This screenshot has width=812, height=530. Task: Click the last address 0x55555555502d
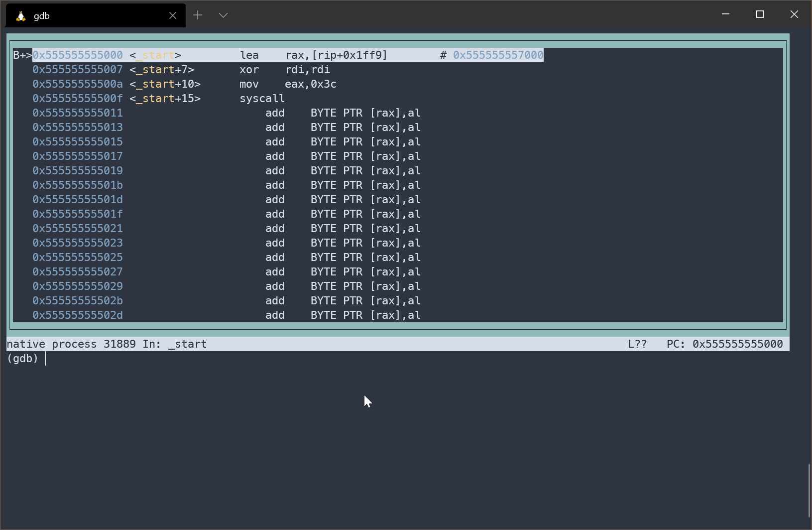(x=77, y=315)
